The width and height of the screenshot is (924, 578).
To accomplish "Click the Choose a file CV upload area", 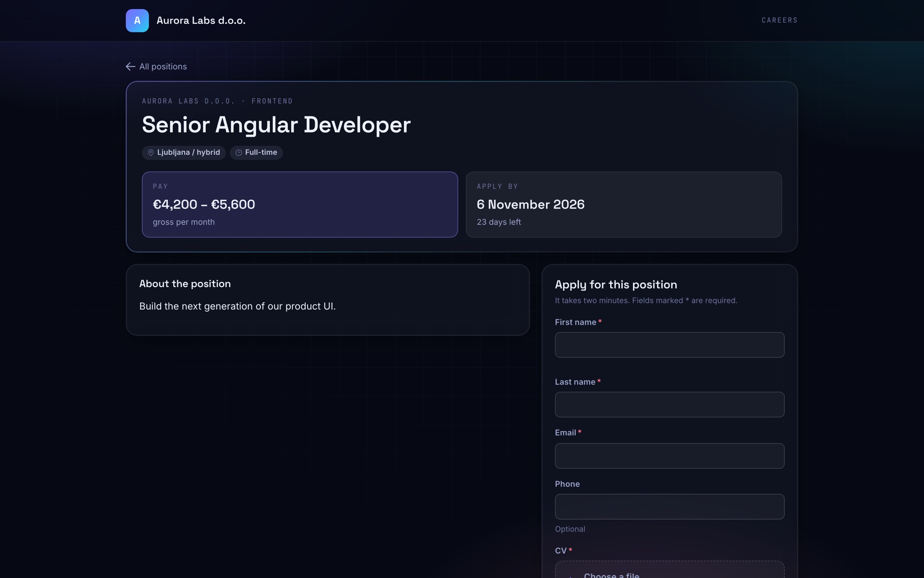I will coord(669,570).
